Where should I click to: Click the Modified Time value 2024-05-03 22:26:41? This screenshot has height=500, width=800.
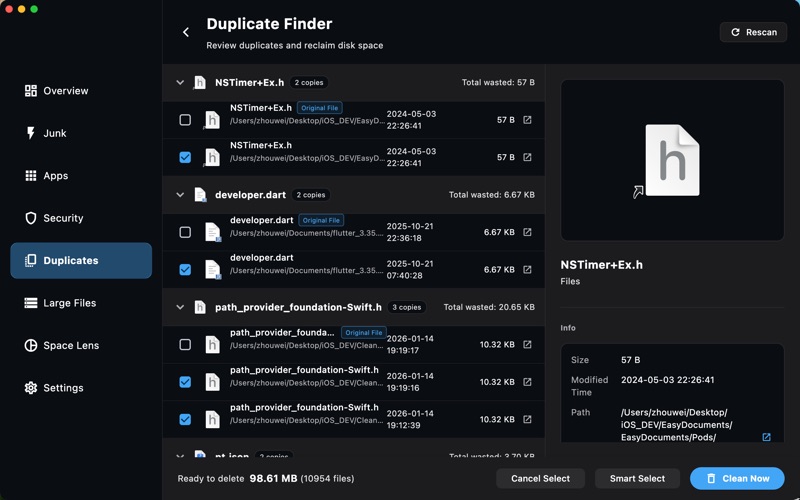click(x=667, y=380)
